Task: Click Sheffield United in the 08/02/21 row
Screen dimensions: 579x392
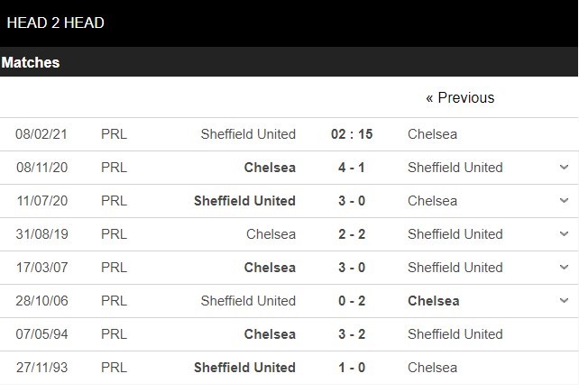Action: click(248, 134)
